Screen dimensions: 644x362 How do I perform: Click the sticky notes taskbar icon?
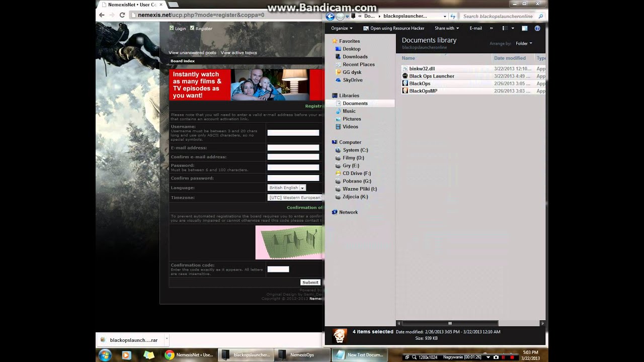[149, 355]
